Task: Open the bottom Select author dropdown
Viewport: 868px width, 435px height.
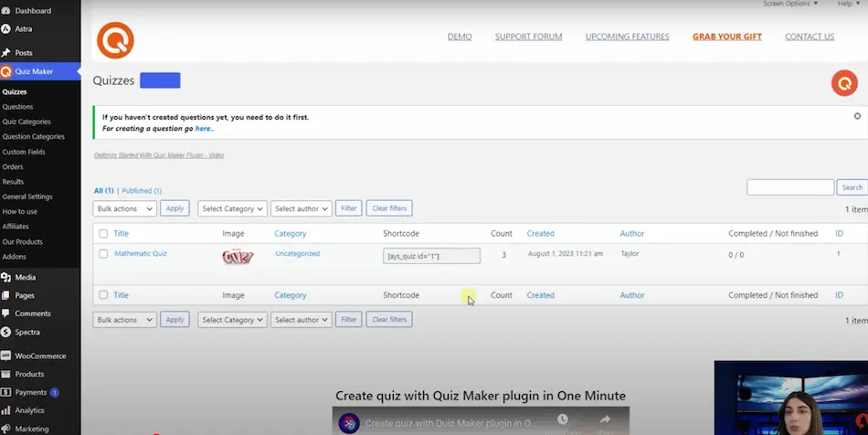Action: point(302,320)
